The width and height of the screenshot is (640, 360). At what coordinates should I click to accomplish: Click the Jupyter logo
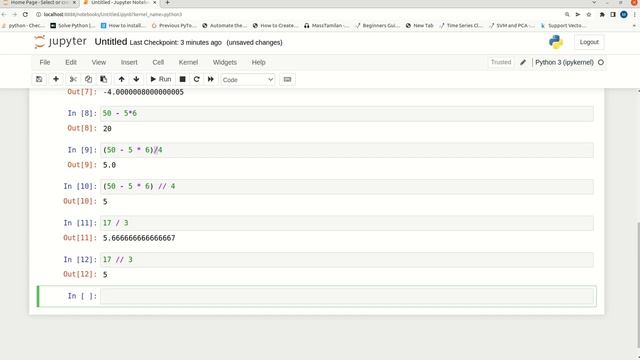tap(60, 42)
